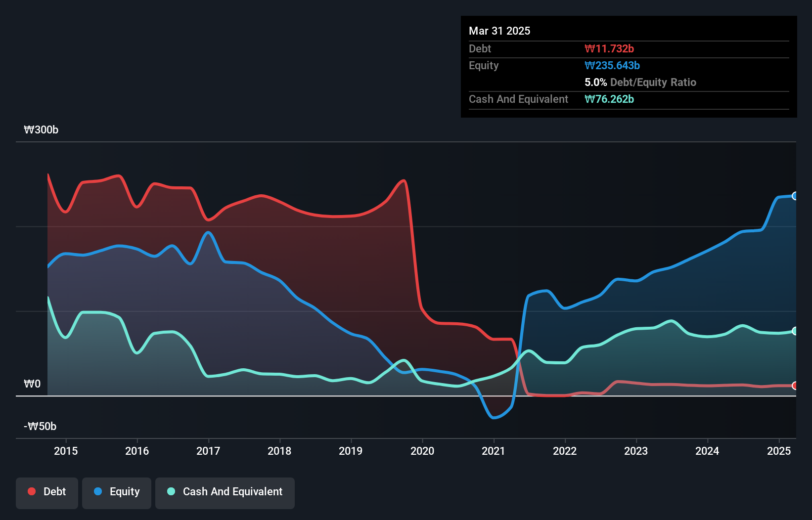Click the teal Cash And Equivalent legend dot
The image size is (812, 520).
tap(171, 491)
